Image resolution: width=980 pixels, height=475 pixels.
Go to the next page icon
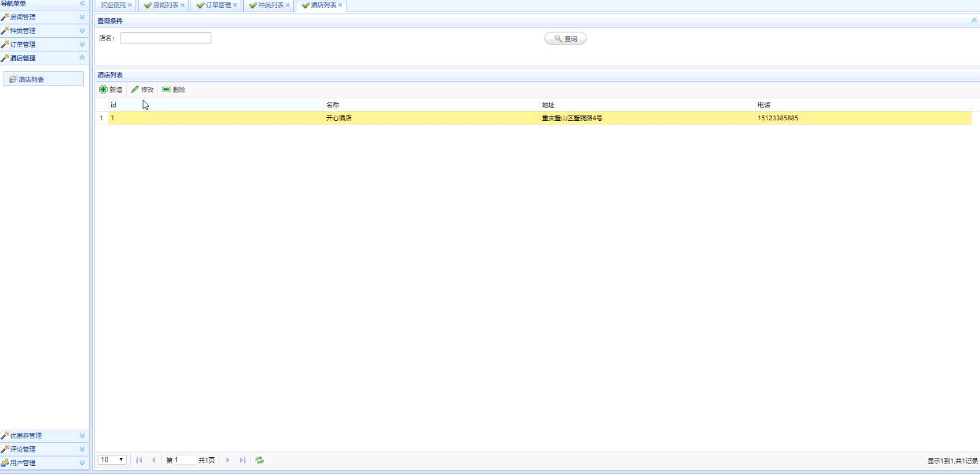228,460
